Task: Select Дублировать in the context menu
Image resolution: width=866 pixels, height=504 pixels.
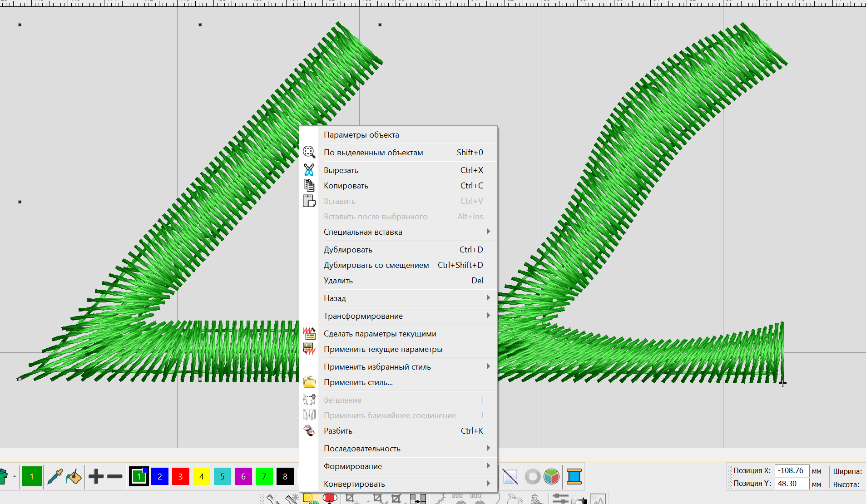Action: [348, 250]
